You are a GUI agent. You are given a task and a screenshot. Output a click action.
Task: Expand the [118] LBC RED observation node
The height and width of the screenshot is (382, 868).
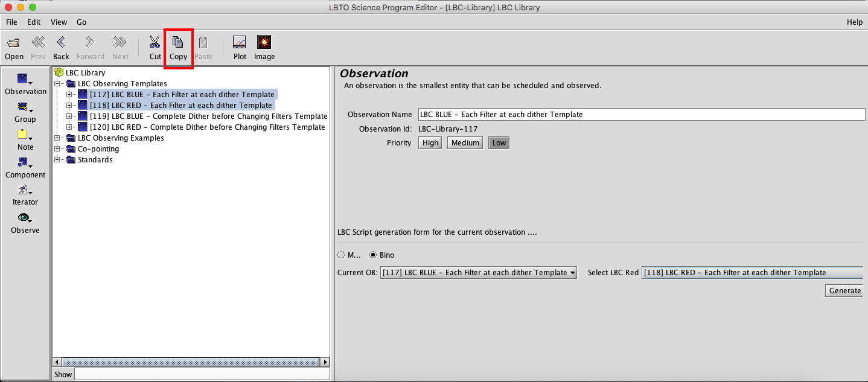click(x=69, y=105)
